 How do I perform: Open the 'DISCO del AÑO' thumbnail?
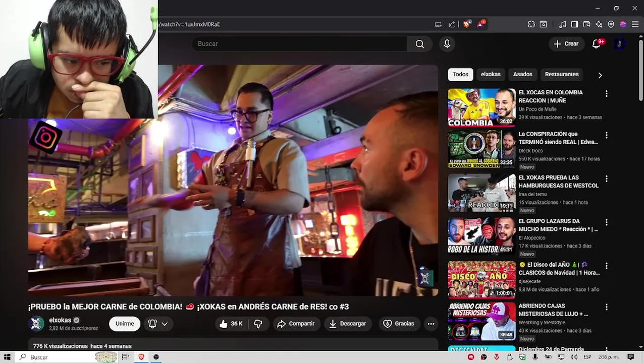481,279
